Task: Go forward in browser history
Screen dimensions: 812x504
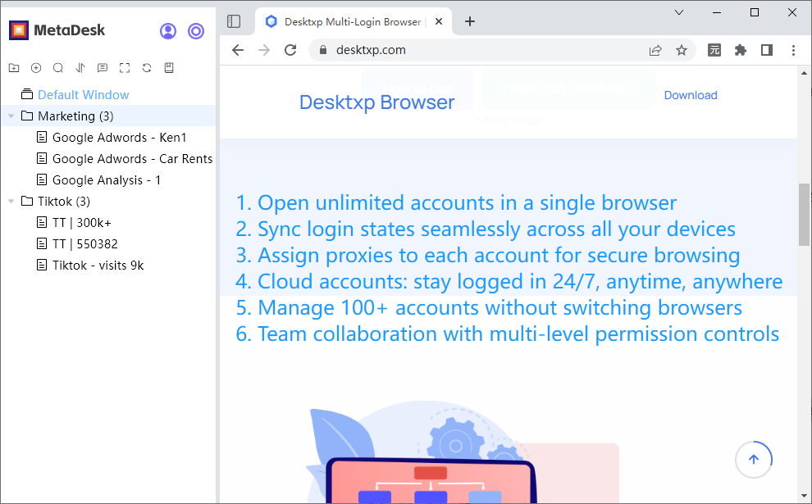Action: (x=264, y=50)
